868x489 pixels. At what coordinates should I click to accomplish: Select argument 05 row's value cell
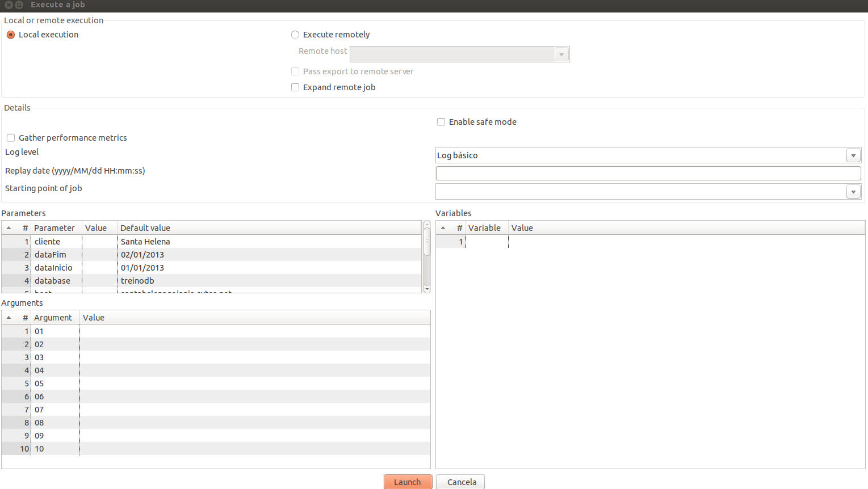(x=254, y=383)
